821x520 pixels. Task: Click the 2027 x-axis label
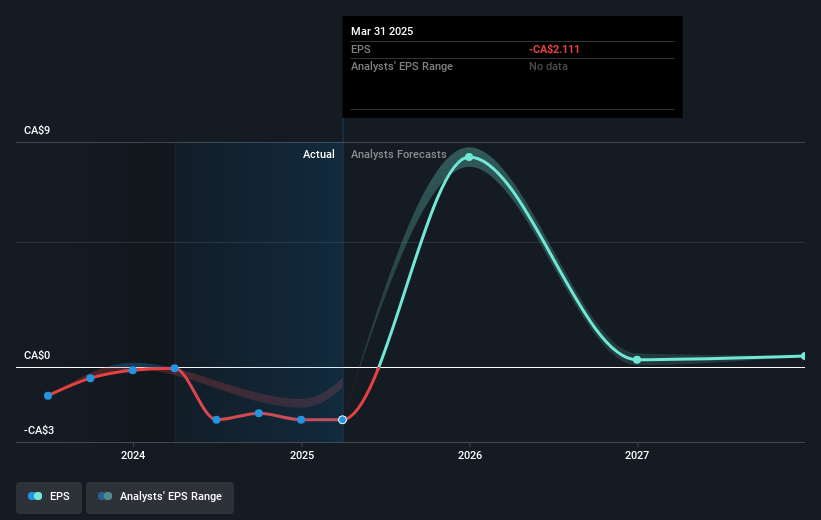click(637, 455)
